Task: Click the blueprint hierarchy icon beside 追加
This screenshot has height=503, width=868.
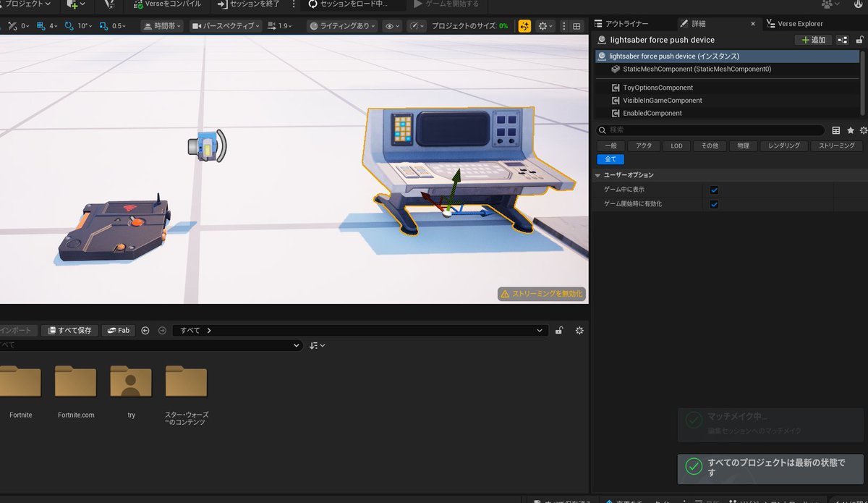Action: pos(842,40)
